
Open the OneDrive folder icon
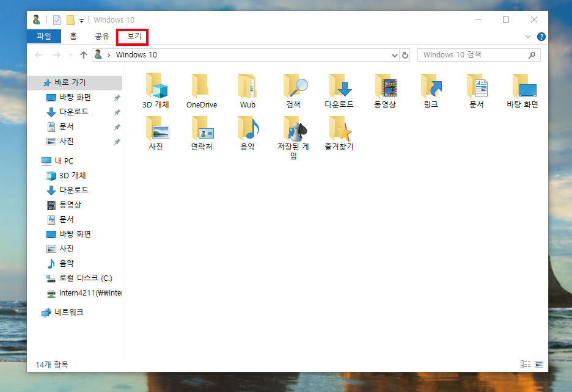(x=202, y=90)
